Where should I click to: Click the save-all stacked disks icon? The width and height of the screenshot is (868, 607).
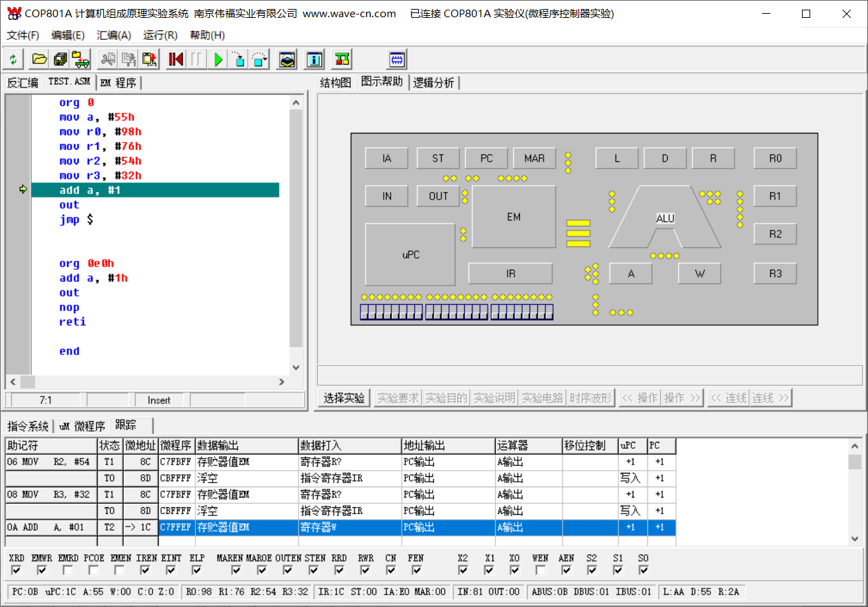61,59
